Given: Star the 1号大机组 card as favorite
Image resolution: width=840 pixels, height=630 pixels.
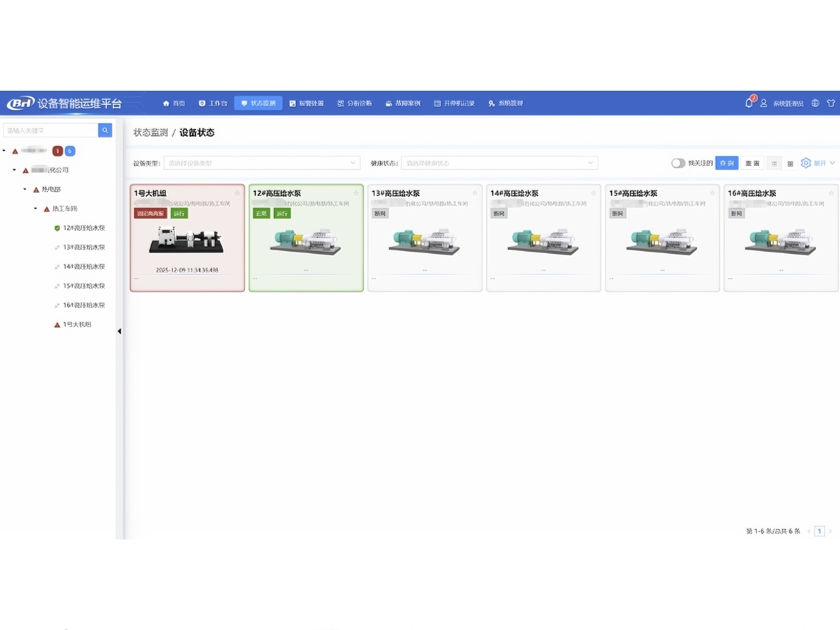Looking at the screenshot, I should pyautogui.click(x=237, y=193).
